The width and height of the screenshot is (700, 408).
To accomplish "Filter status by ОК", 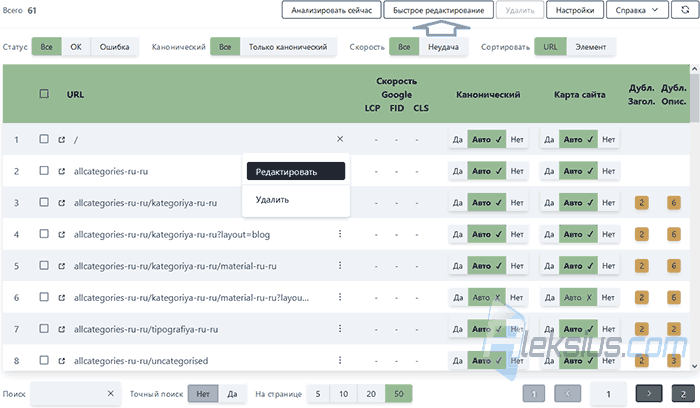I will click(x=76, y=47).
